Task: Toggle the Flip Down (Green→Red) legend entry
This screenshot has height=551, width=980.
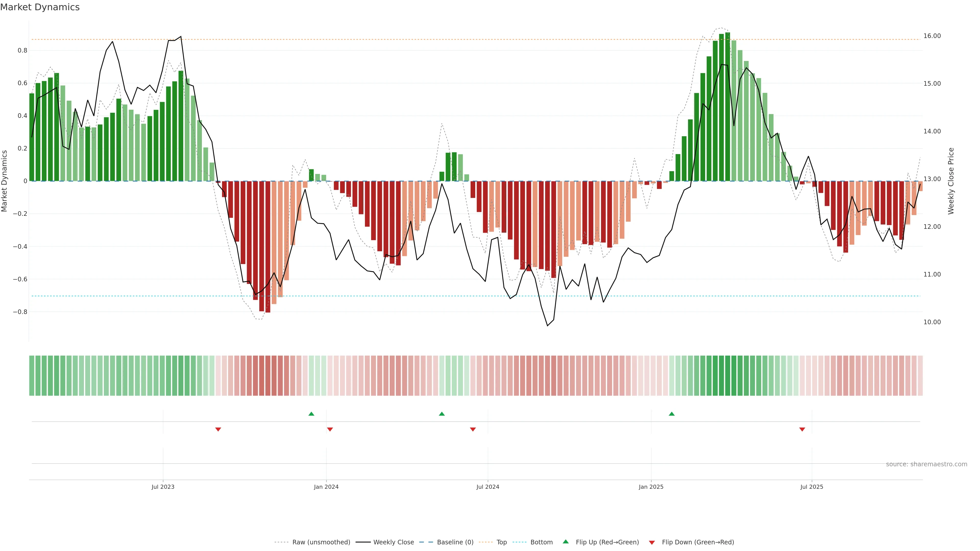Action: [698, 542]
